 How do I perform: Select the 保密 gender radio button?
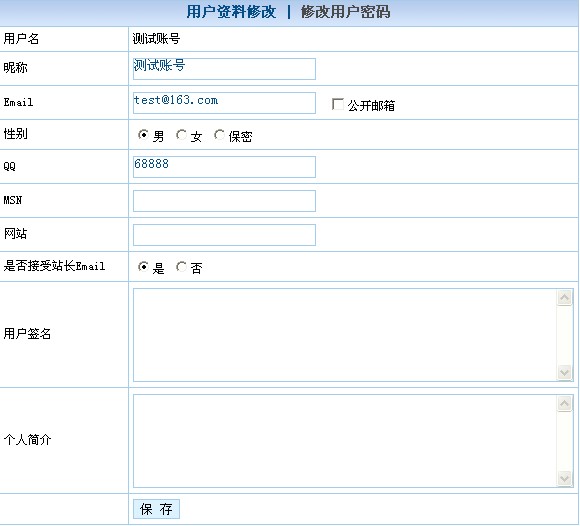(219, 135)
